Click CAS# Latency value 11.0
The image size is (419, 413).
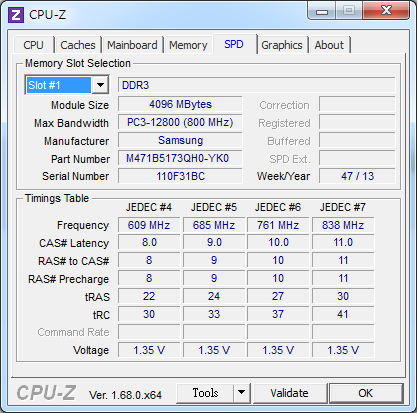[343, 242]
